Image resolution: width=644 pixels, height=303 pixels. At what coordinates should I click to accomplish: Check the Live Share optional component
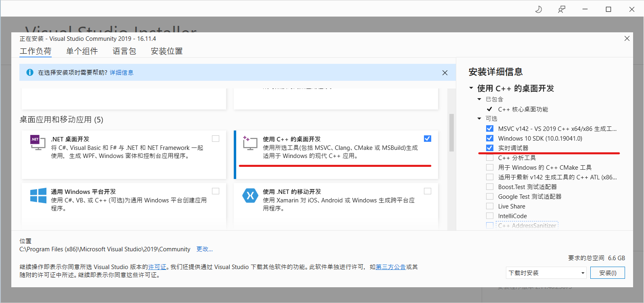490,206
